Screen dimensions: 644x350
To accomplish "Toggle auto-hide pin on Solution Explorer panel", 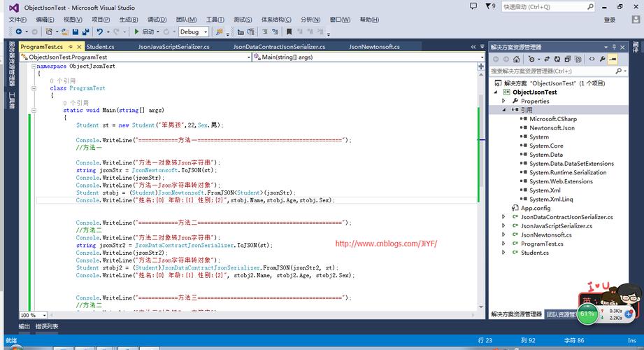I will tap(614, 47).
